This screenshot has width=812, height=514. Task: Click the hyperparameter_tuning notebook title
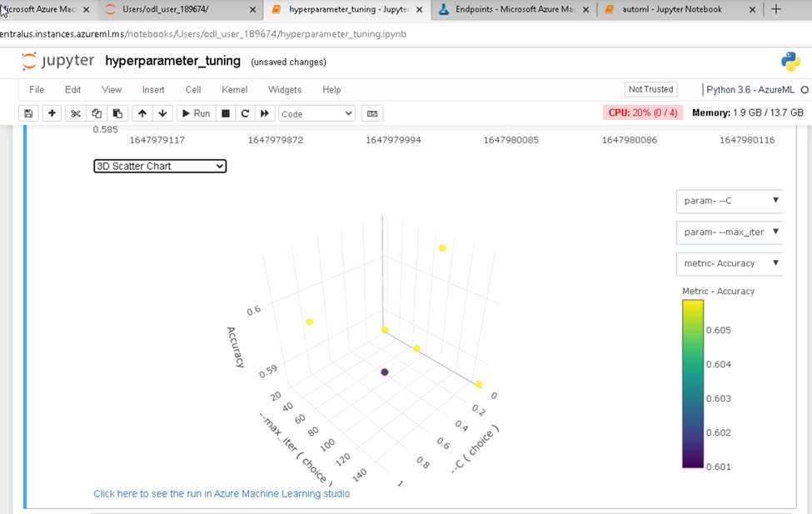pos(172,61)
